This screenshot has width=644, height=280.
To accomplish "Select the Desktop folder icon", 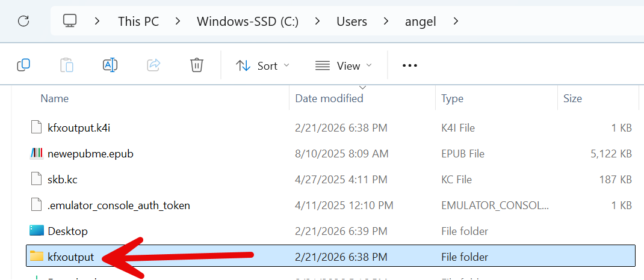I will tap(37, 231).
